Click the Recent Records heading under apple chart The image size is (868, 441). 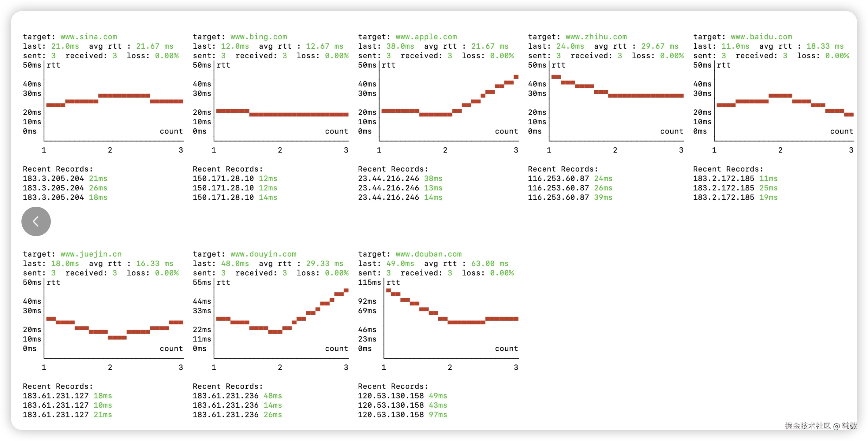point(393,169)
